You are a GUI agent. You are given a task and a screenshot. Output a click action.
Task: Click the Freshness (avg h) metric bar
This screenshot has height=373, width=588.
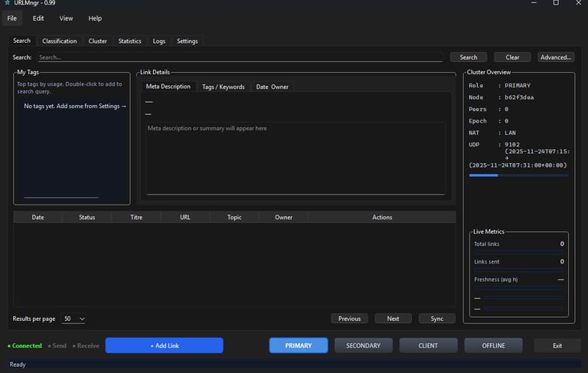coord(518,288)
